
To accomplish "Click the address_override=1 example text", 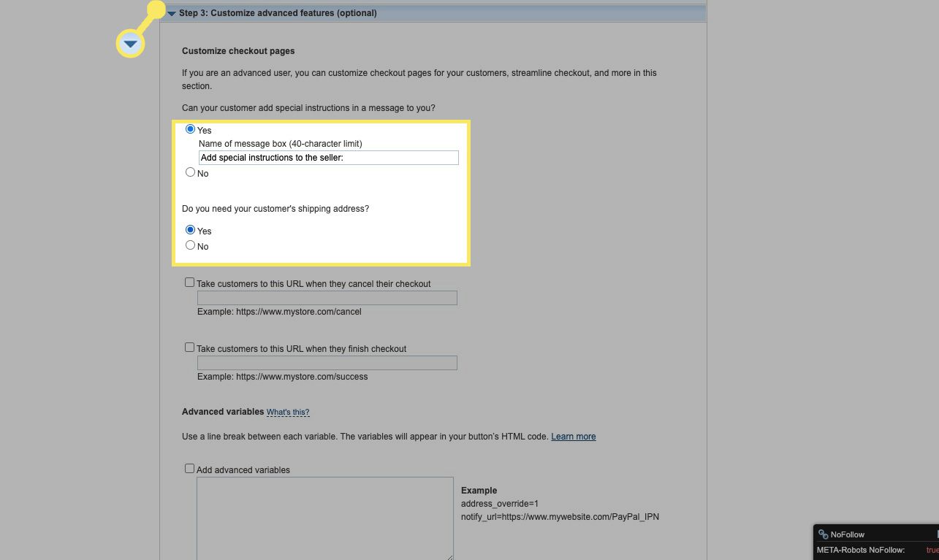I will 500,504.
